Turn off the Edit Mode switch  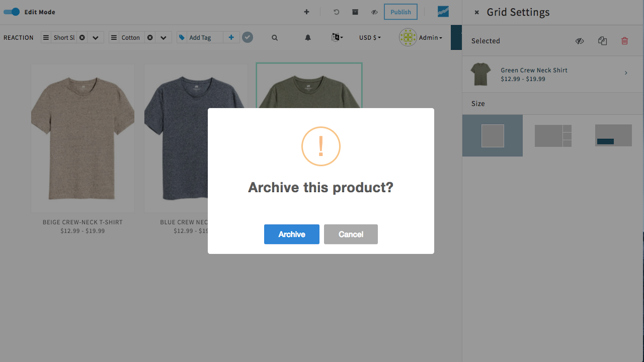point(12,12)
